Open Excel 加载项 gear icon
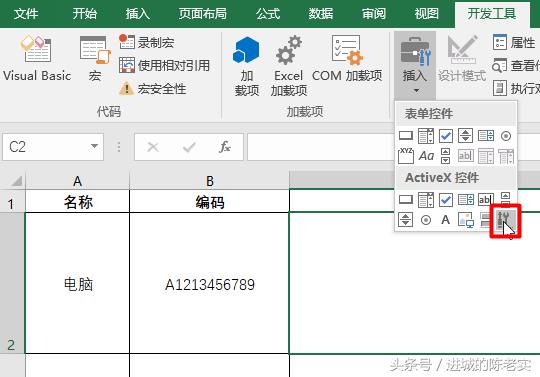The height and width of the screenshot is (377, 540). [x=289, y=51]
